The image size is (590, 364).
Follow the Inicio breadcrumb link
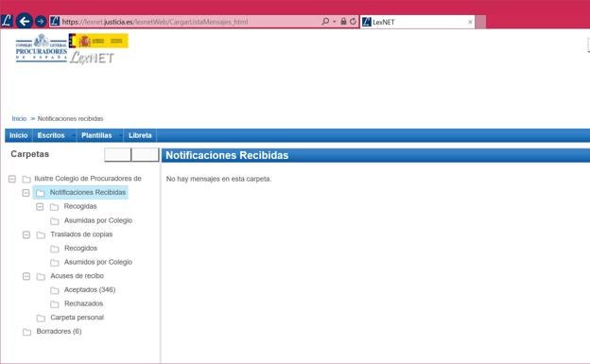coord(19,118)
